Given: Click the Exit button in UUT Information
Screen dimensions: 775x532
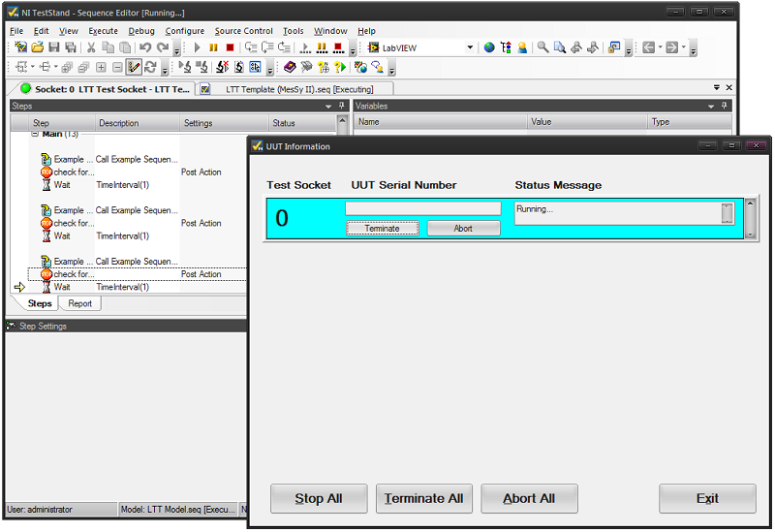Looking at the screenshot, I should [x=707, y=498].
